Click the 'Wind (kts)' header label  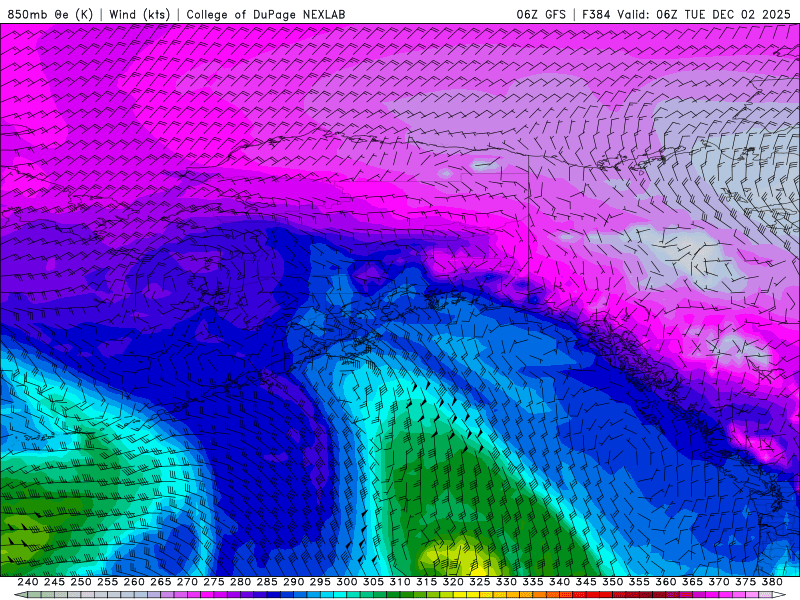click(x=139, y=14)
